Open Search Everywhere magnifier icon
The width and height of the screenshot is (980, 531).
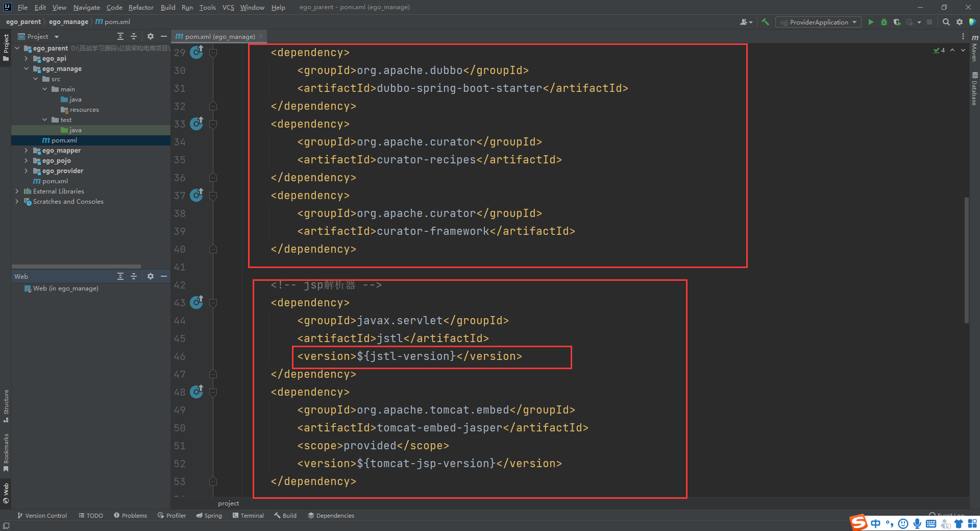tap(946, 22)
